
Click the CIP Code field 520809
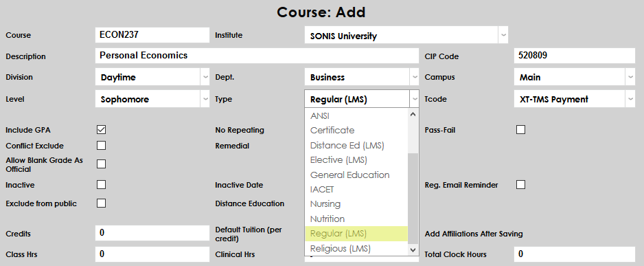point(575,56)
